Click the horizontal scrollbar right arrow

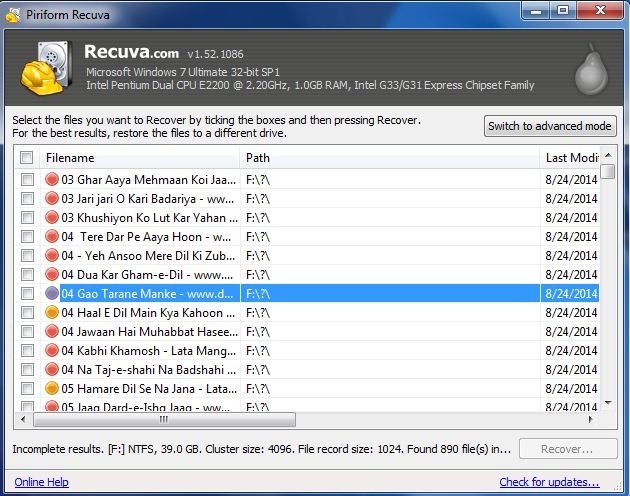tap(590, 419)
